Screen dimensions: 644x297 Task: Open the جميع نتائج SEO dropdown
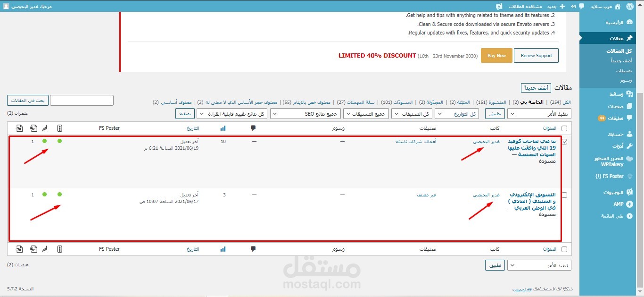pos(305,114)
